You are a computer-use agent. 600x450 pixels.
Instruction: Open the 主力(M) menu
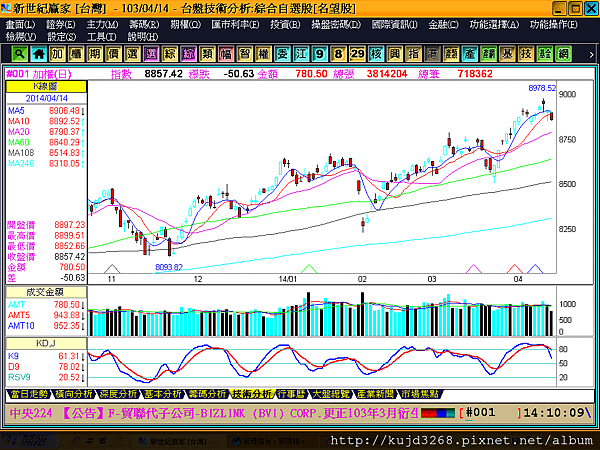[102, 25]
